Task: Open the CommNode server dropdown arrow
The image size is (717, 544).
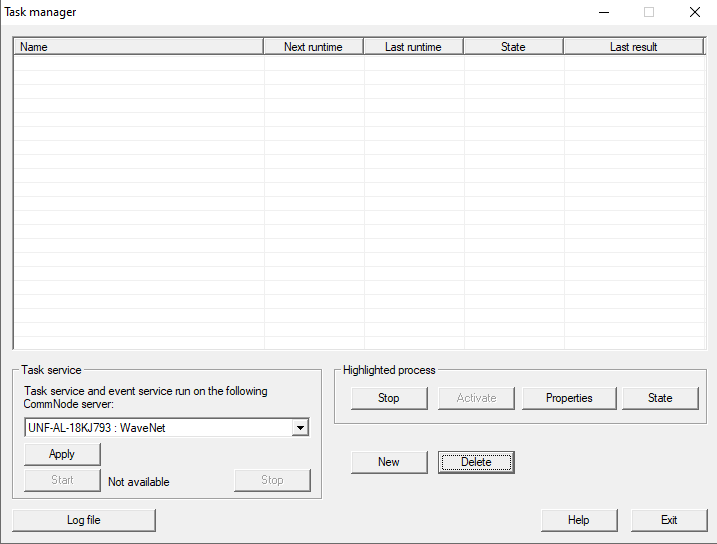Action: [300, 428]
